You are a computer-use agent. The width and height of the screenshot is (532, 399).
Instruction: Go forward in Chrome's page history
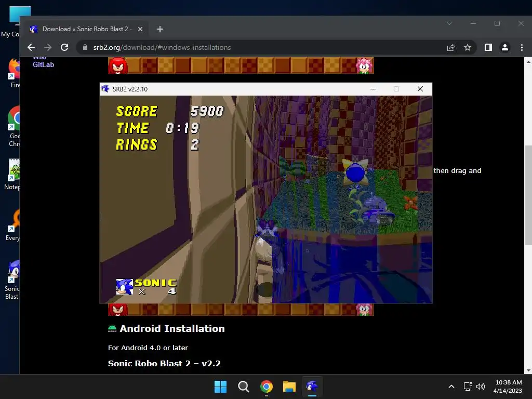point(48,47)
